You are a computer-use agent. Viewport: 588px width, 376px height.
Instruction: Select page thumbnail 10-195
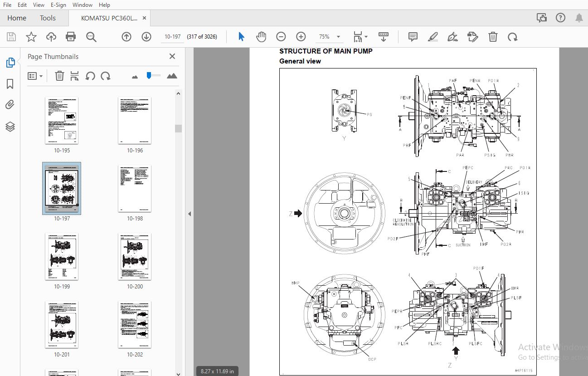(x=62, y=121)
